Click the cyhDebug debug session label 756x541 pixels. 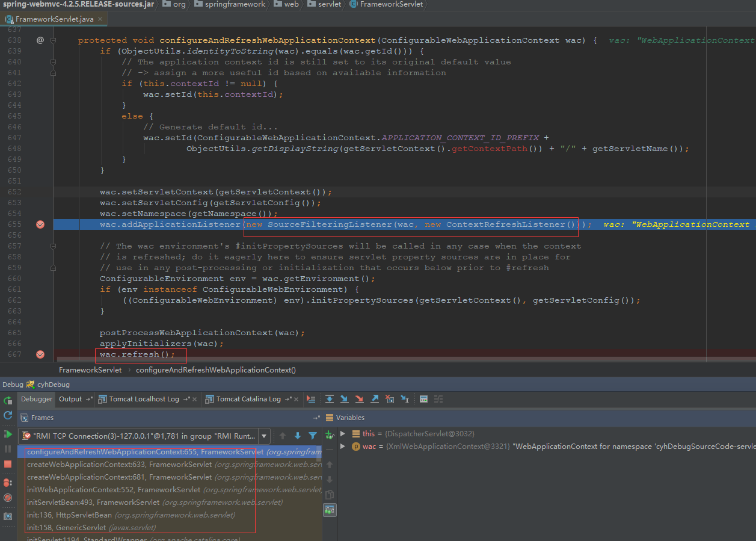[x=54, y=384]
